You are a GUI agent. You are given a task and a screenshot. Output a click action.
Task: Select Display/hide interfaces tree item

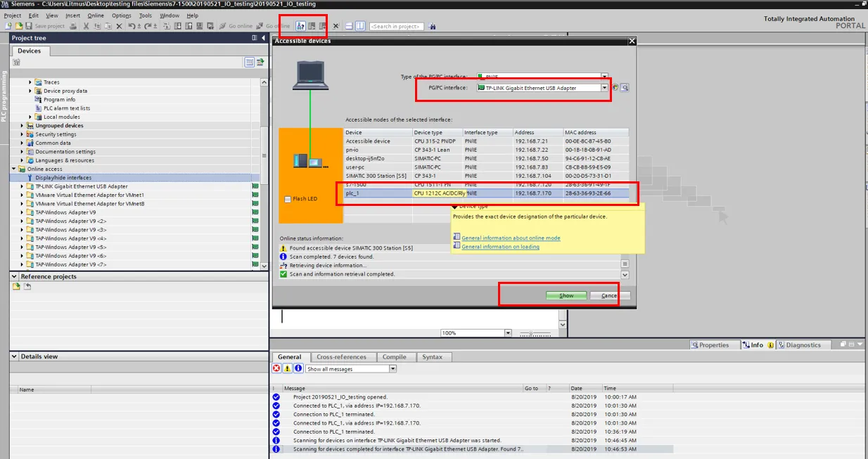63,178
